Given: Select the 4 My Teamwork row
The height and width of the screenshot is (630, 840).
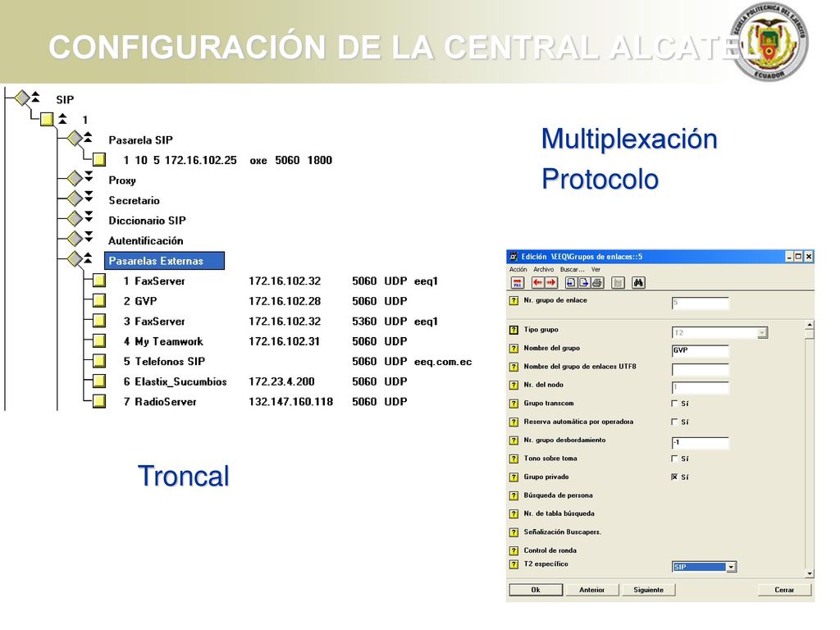Looking at the screenshot, I should pos(265,341).
